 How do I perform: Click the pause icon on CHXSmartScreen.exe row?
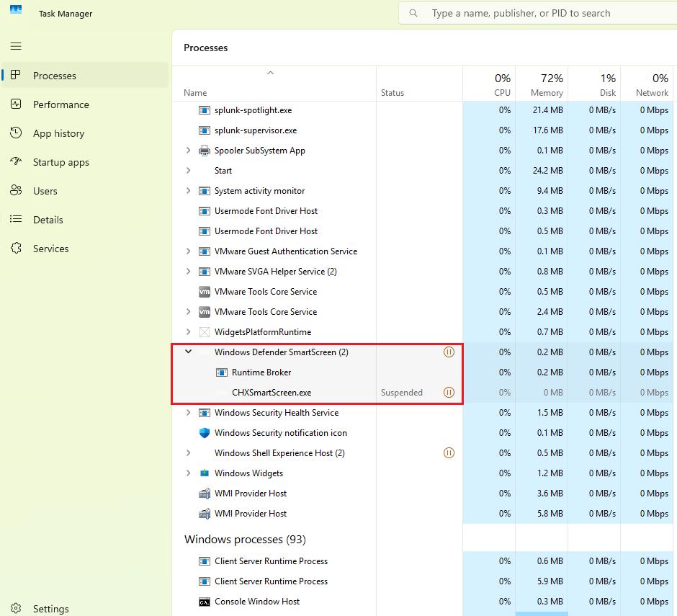point(449,393)
